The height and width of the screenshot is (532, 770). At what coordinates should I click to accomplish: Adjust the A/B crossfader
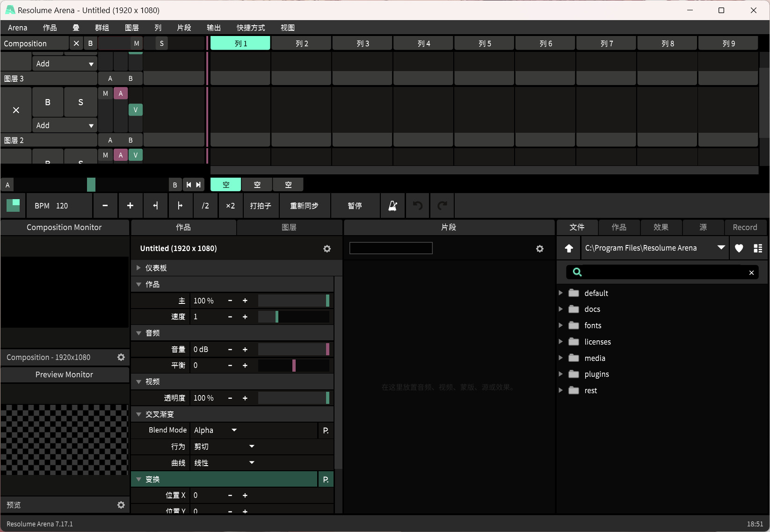[91, 185]
